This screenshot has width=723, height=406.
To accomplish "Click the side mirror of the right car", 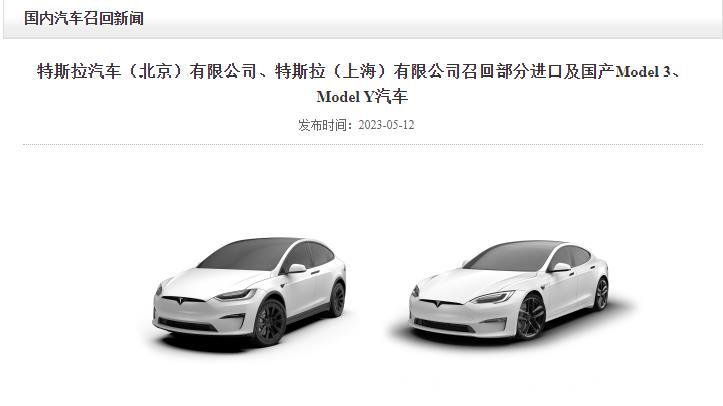I will click(561, 267).
